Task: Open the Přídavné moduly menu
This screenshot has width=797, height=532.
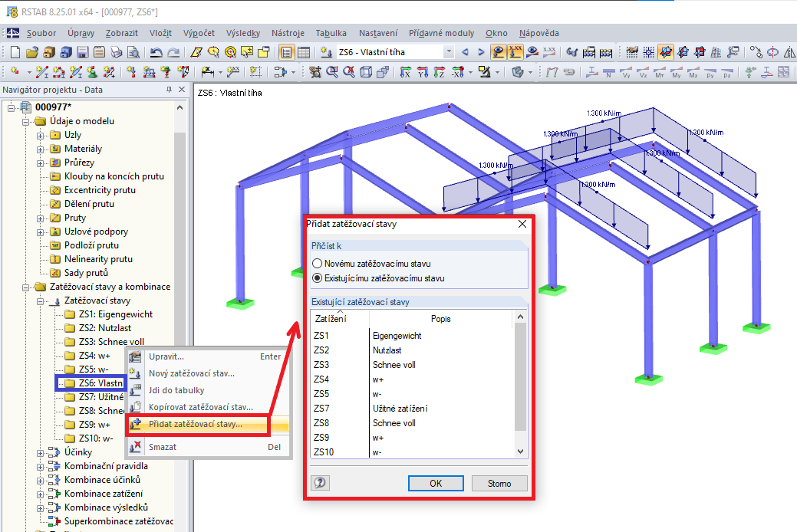Action: (x=441, y=33)
